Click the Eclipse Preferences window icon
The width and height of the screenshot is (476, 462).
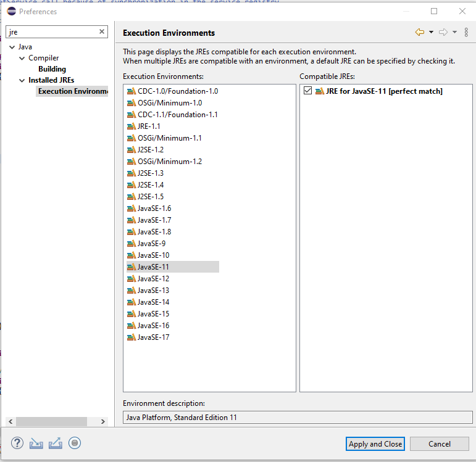11,11
